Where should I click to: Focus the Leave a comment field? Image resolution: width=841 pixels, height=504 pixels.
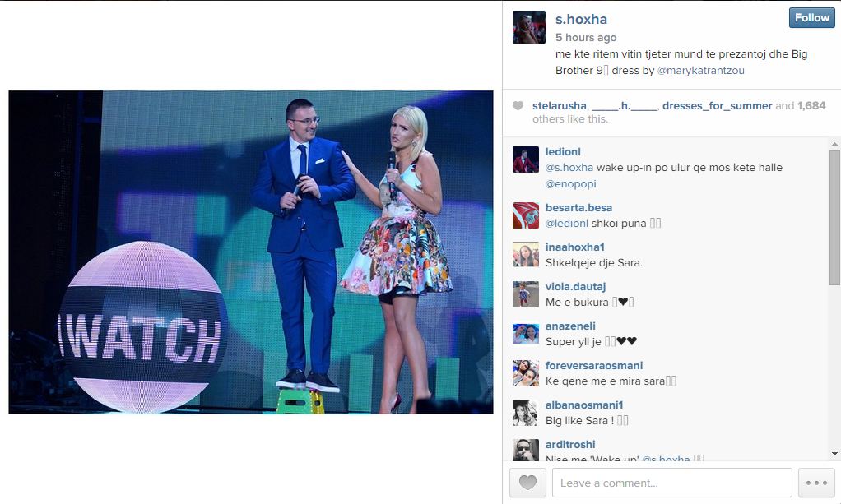coord(672,483)
